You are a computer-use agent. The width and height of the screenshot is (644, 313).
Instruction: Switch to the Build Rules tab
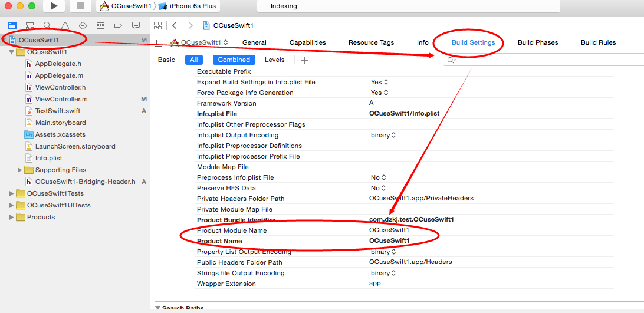598,42
